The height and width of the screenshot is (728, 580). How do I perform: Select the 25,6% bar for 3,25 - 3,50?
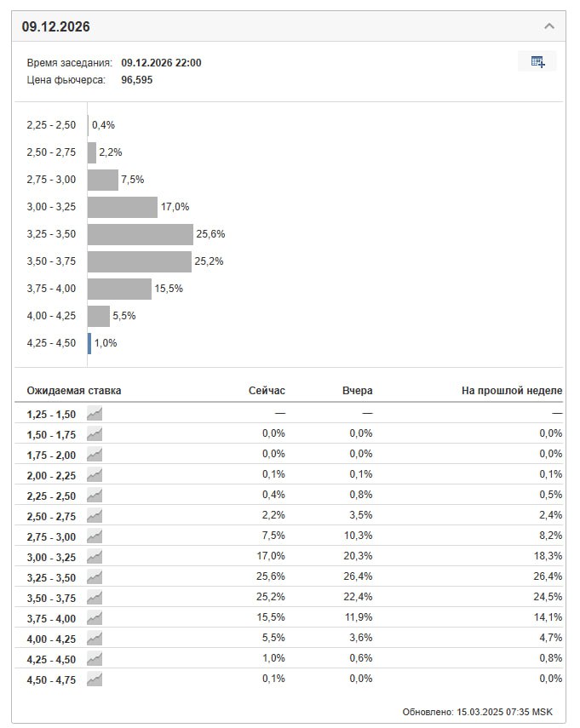[141, 234]
